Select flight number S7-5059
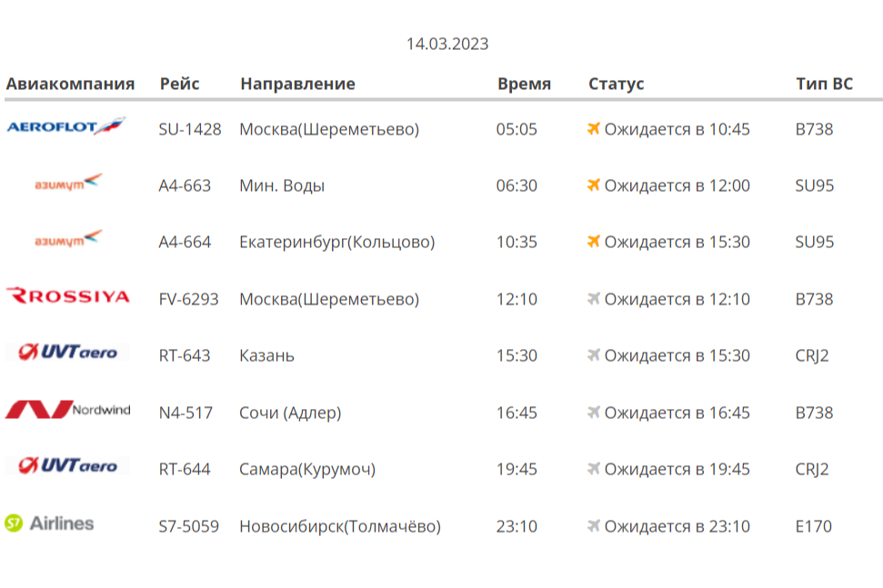Image resolution: width=883 pixels, height=588 pixels. coord(188,527)
